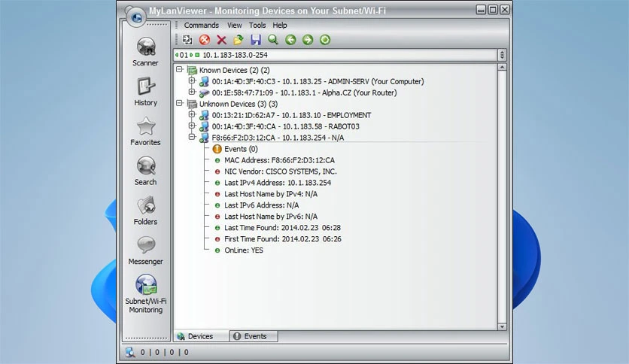
Task: Open the subnet range dropdown spinner
Action: pos(502,55)
